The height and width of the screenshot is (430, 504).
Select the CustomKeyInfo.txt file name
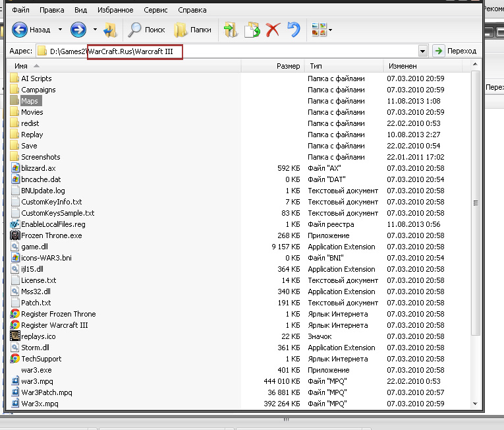51,202
